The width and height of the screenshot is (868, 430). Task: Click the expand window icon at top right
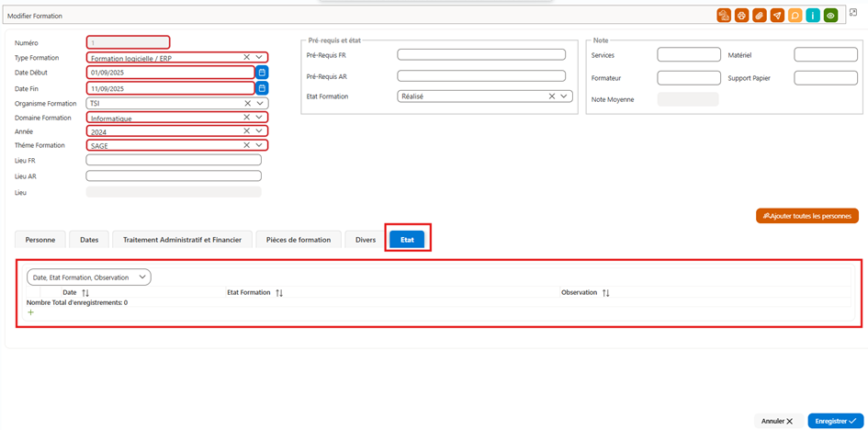click(853, 13)
